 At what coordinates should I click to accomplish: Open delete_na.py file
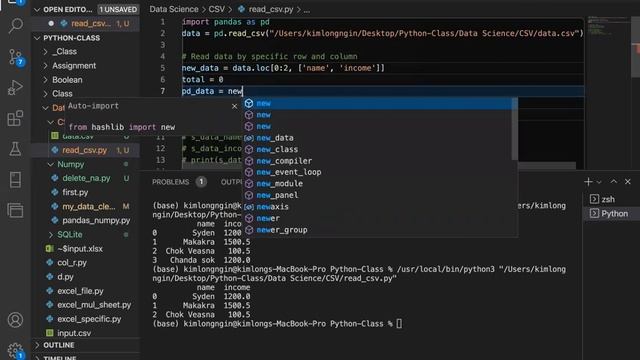pos(87,178)
